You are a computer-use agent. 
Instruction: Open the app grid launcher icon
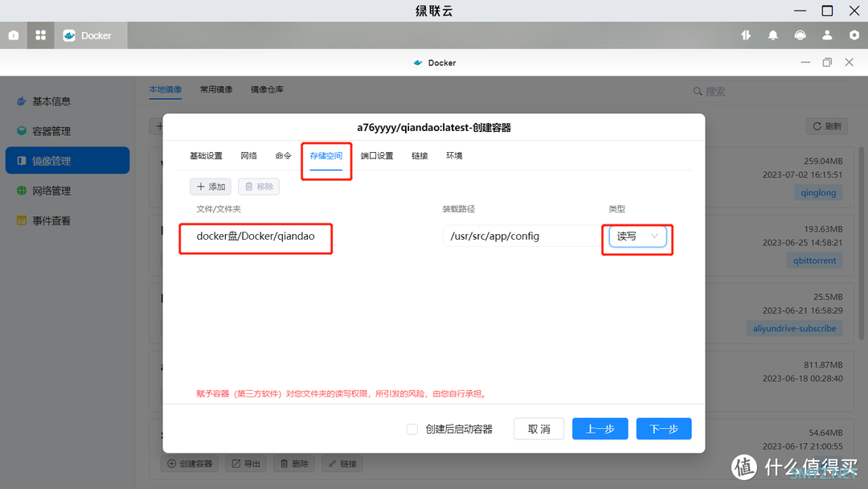tap(40, 35)
